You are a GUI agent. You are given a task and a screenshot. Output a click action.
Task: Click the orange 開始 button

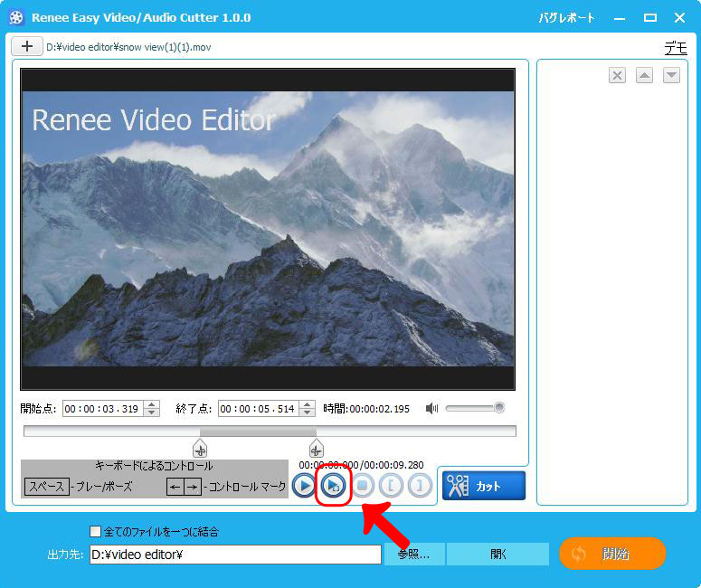coord(612,554)
